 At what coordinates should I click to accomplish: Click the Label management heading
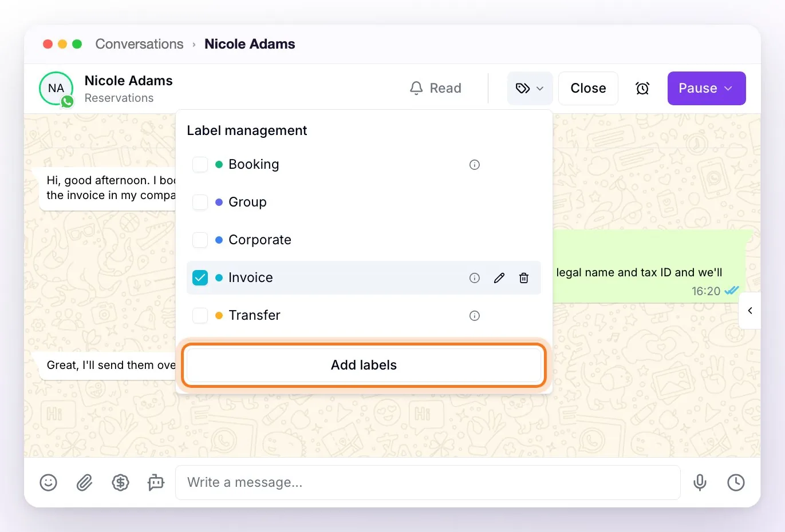coord(247,130)
